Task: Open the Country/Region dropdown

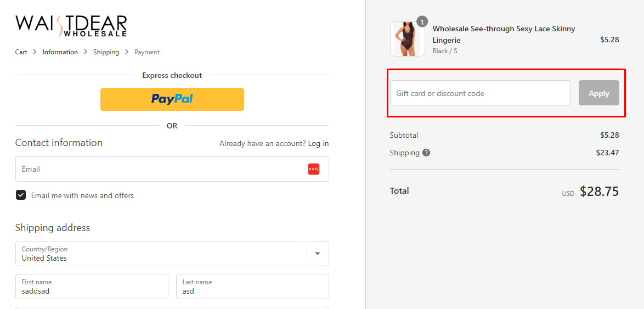Action: pyautogui.click(x=172, y=254)
